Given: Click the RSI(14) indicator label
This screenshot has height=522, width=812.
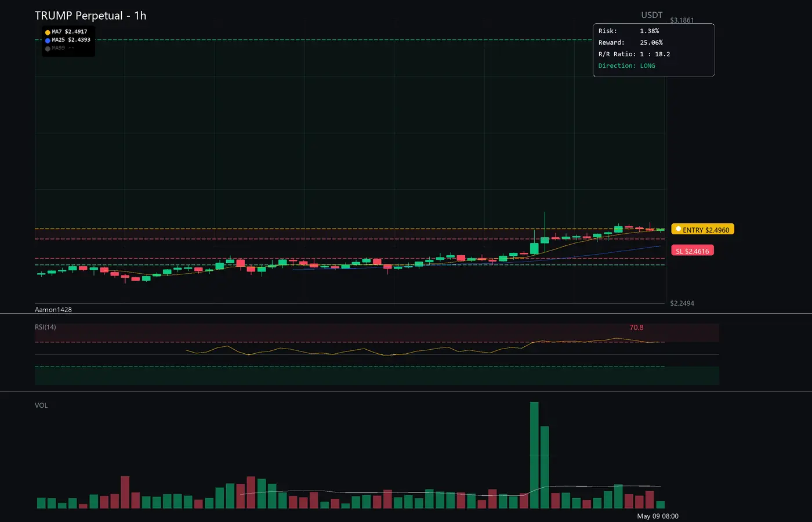Looking at the screenshot, I should 45,327.
